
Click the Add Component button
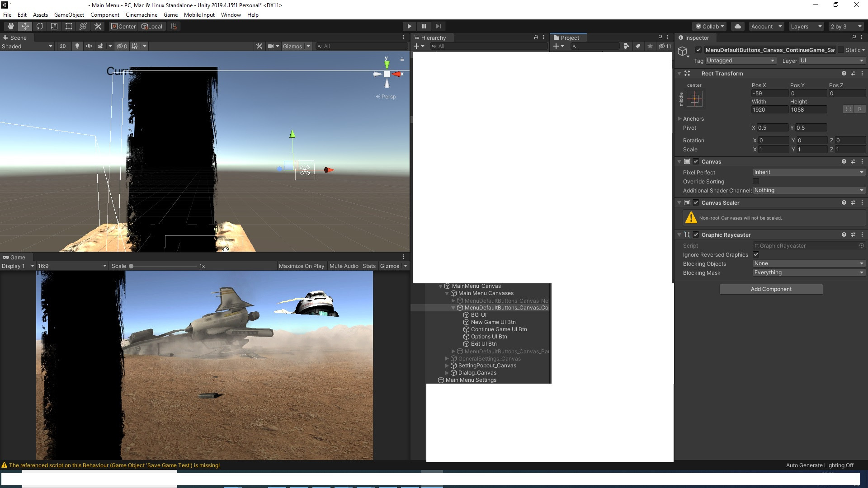(771, 289)
